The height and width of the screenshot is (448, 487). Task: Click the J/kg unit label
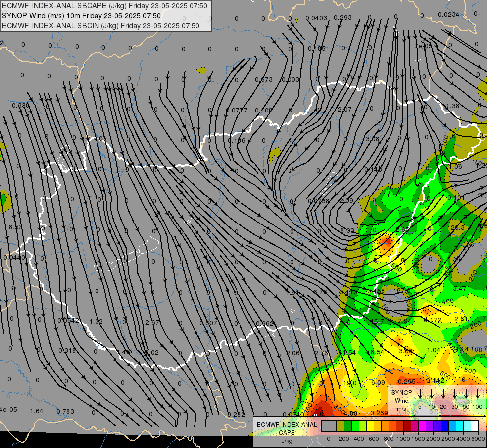pyautogui.click(x=287, y=441)
